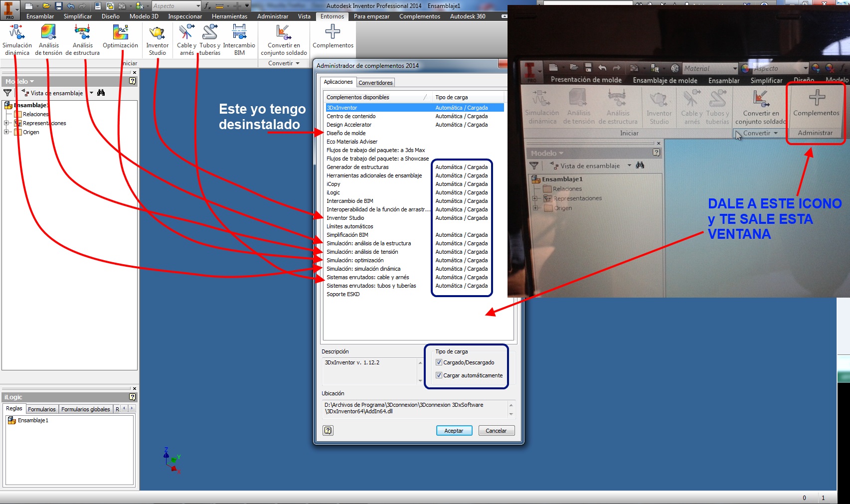
Task: Close the iLogic browser panel
Action: (x=135, y=388)
